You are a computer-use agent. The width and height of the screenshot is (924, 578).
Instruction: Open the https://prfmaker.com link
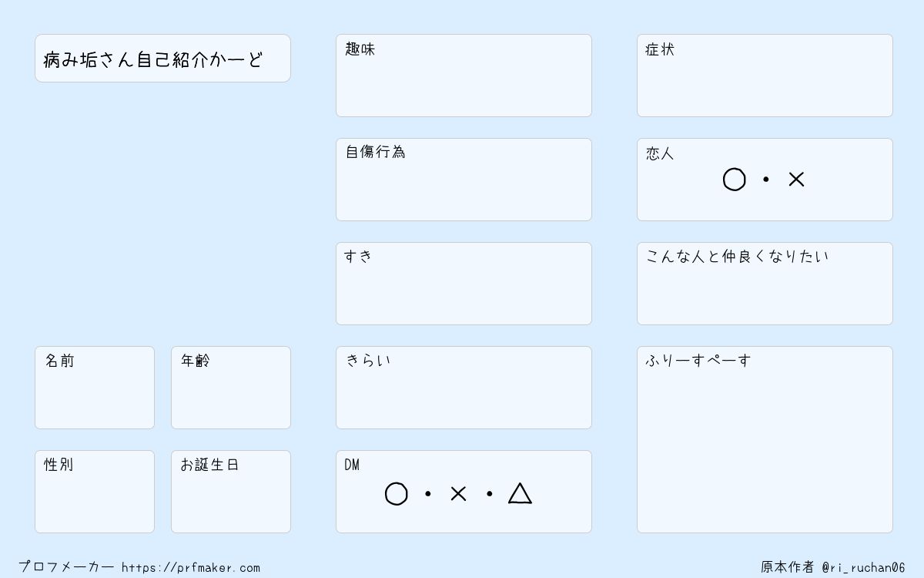tap(191, 568)
